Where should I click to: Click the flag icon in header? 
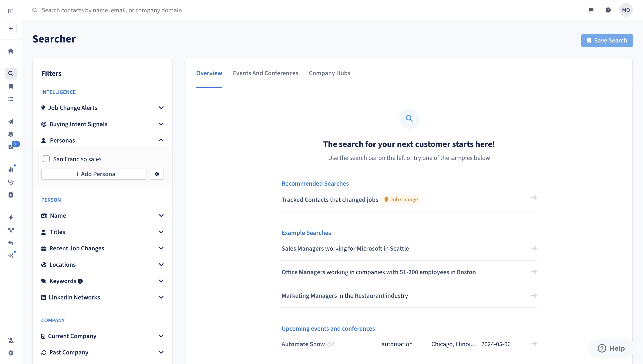click(591, 10)
